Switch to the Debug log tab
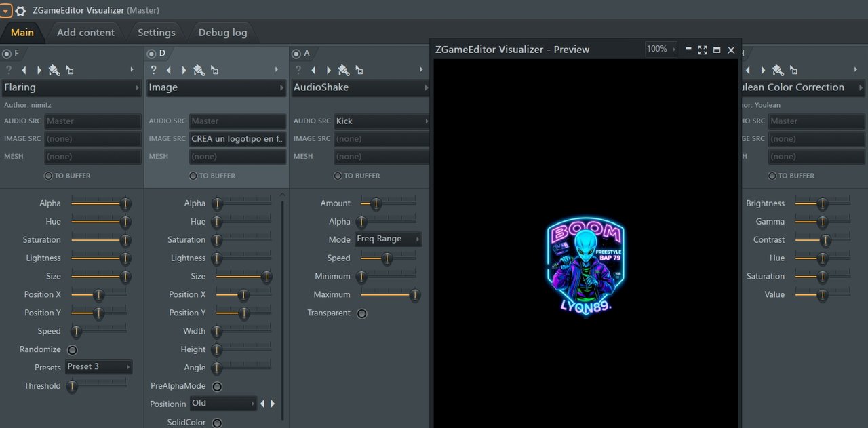Image resolution: width=868 pixels, height=428 pixels. tap(222, 33)
